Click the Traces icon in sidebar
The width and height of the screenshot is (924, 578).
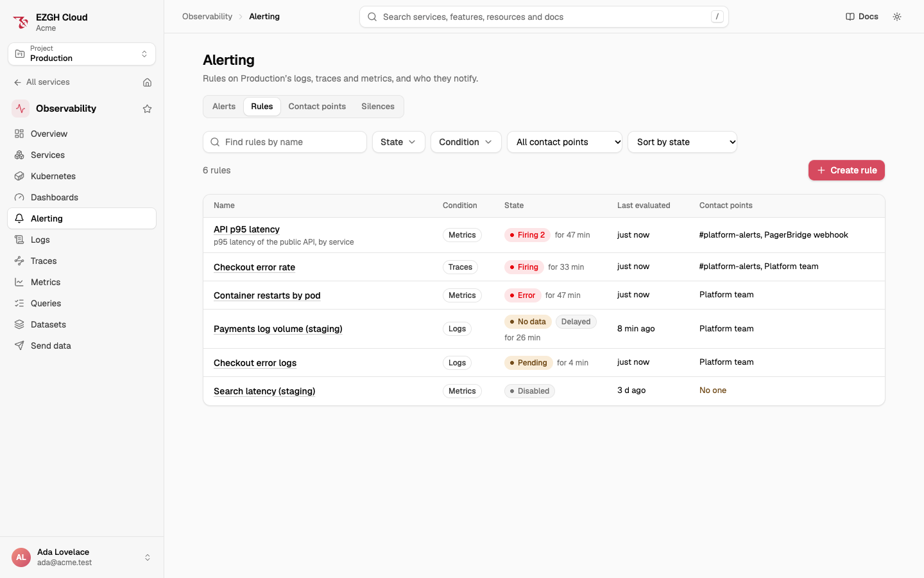coord(19,261)
